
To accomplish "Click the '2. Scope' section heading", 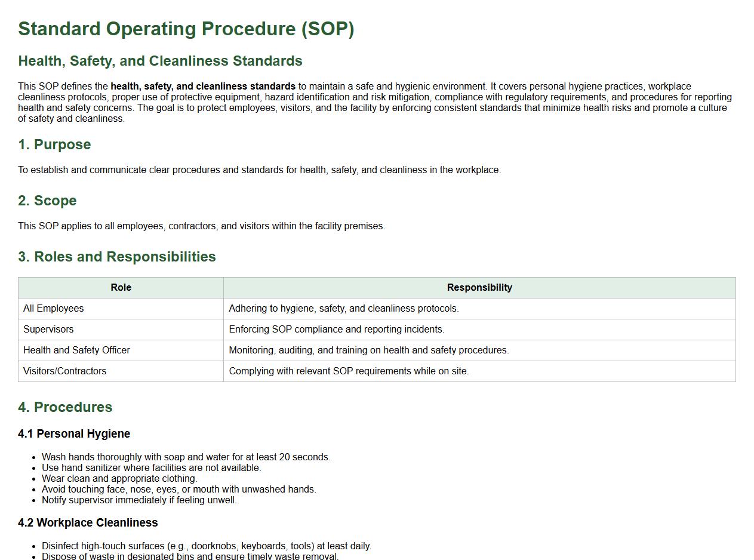I will [x=47, y=201].
